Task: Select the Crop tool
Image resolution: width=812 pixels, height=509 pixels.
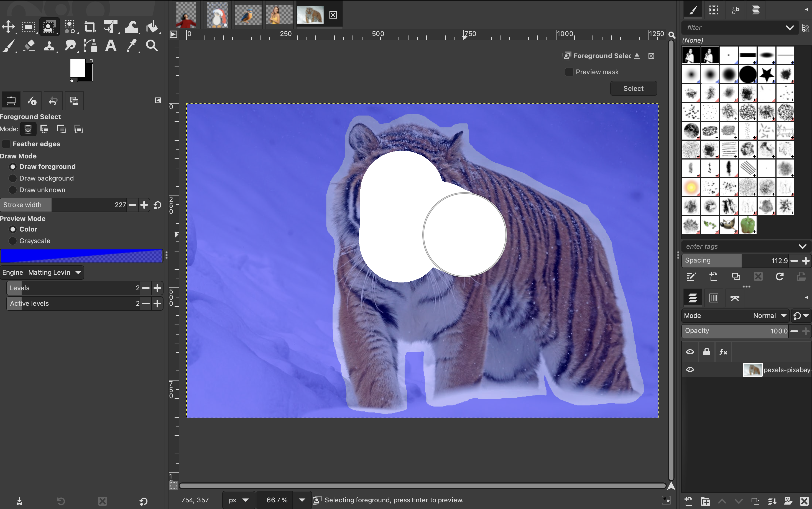Action: point(90,27)
